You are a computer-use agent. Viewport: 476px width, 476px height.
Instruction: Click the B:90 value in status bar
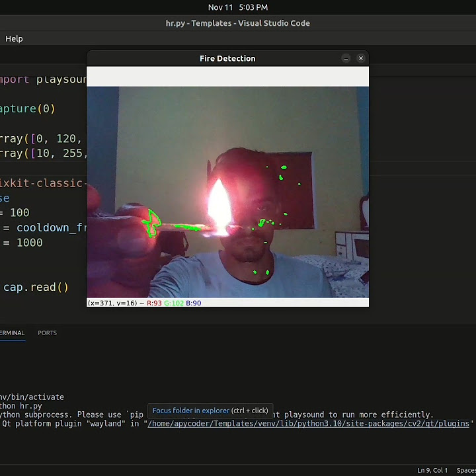coord(193,303)
